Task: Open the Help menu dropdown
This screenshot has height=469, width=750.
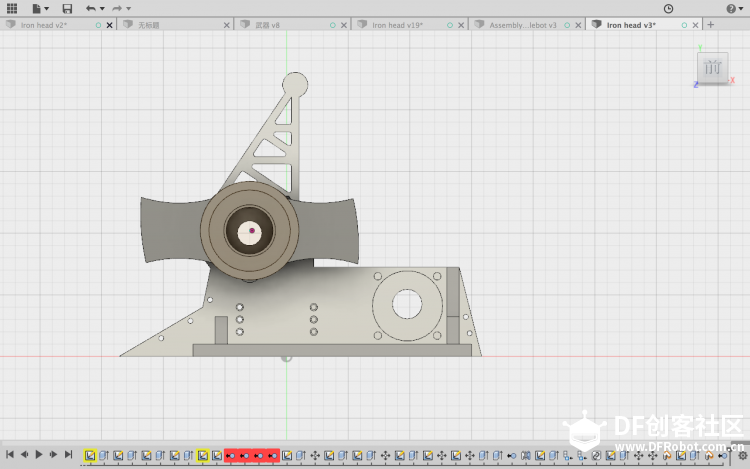Action: (734, 9)
